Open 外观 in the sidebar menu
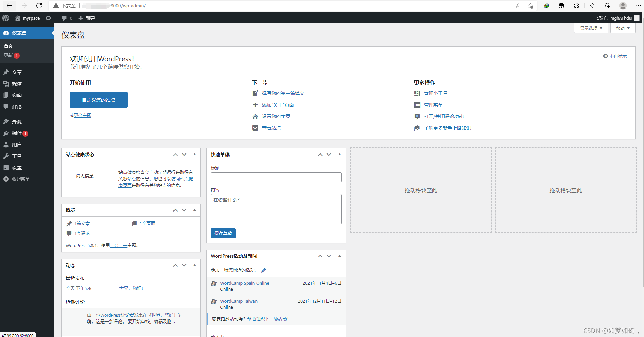The image size is (644, 337). 27,122
